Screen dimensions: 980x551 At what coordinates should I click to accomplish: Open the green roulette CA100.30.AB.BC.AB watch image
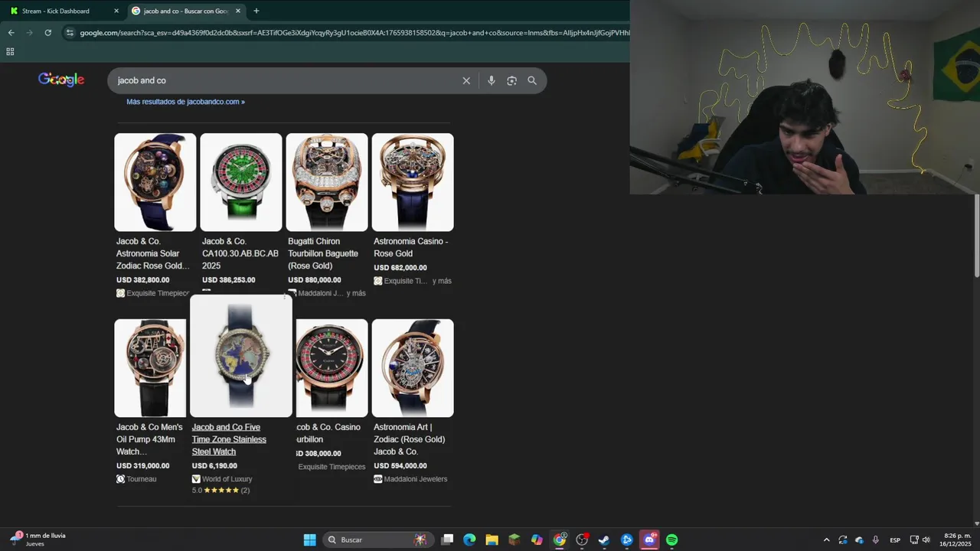click(241, 182)
